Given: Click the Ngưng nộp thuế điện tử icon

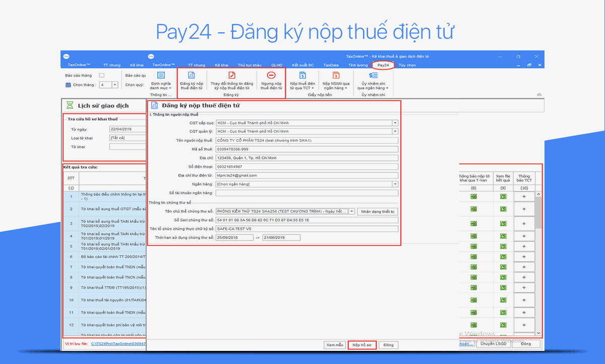Looking at the screenshot, I should point(271,75).
